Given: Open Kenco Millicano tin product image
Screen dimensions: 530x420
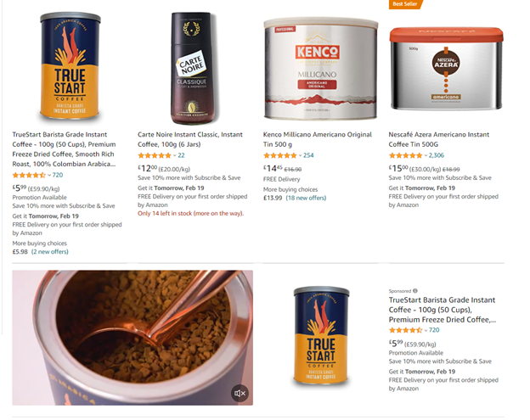Looking at the screenshot, I should 320,70.
